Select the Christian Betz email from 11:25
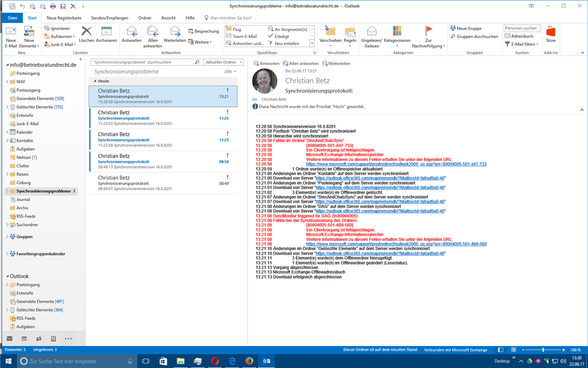588x368 pixels. (x=163, y=118)
